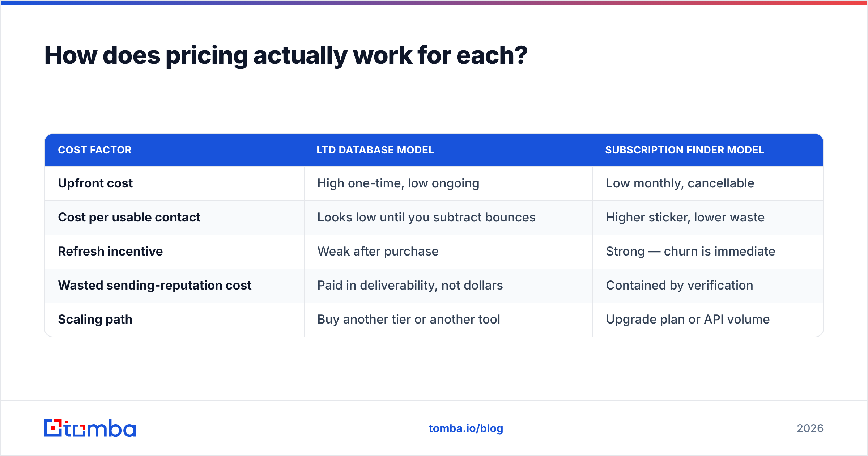Click the 2026 year text
This screenshot has height=456, width=868.
810,428
